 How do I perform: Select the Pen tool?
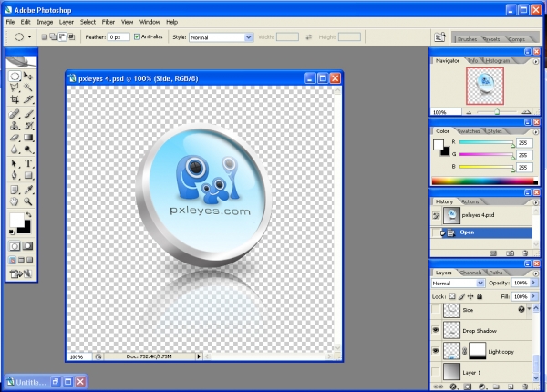15,175
